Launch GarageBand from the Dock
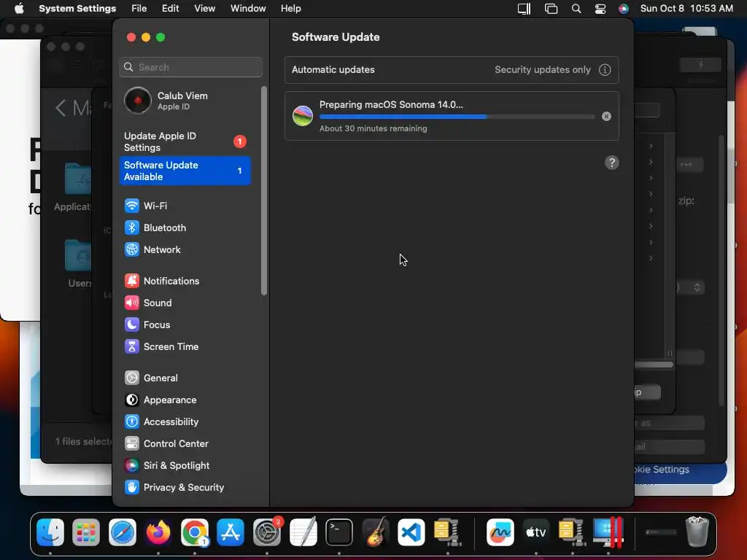 [376, 532]
